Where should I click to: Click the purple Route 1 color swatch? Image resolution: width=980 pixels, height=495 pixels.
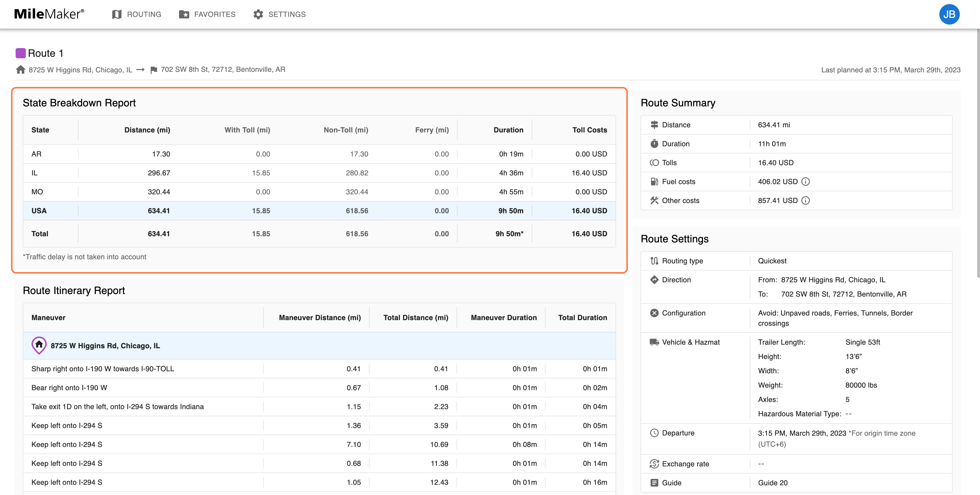tap(20, 53)
